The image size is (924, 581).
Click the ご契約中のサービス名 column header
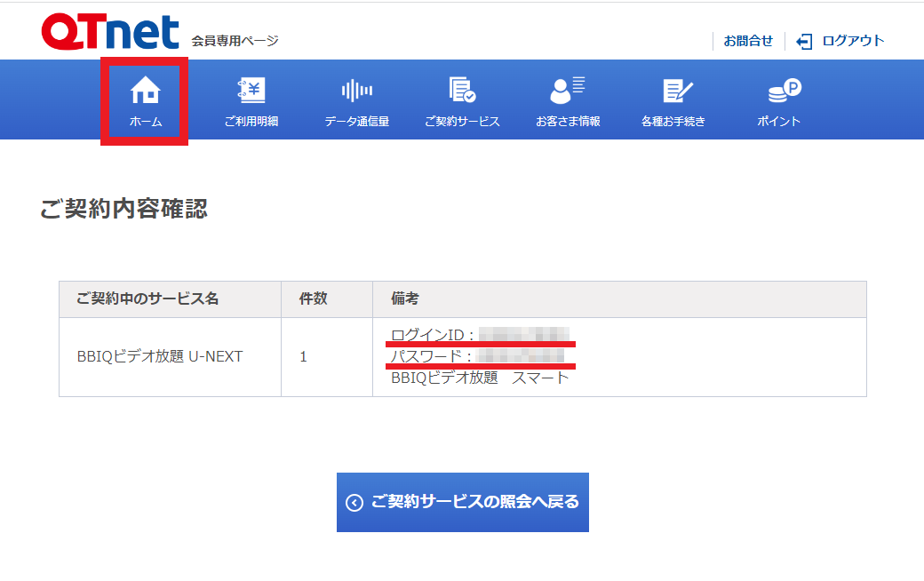click(147, 299)
